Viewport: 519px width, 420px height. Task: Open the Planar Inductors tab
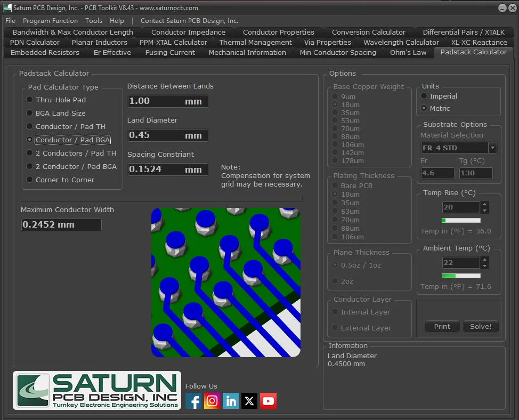[99, 42]
